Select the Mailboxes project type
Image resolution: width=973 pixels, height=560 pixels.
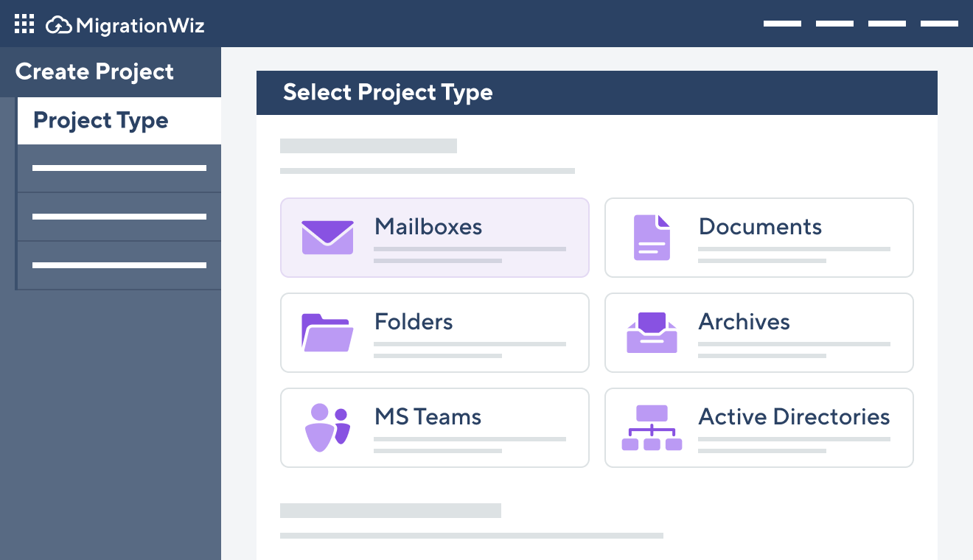click(434, 237)
